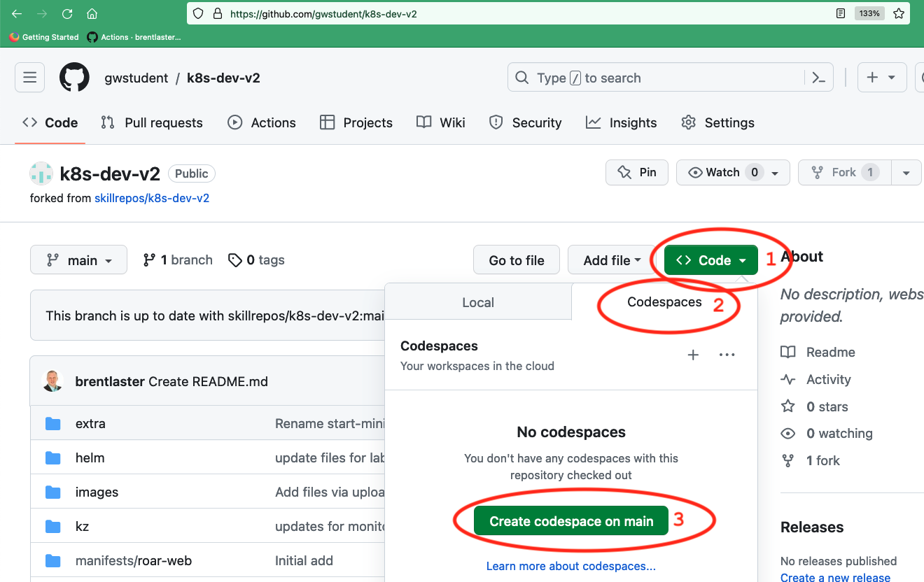Go to browser home icon

click(92, 14)
